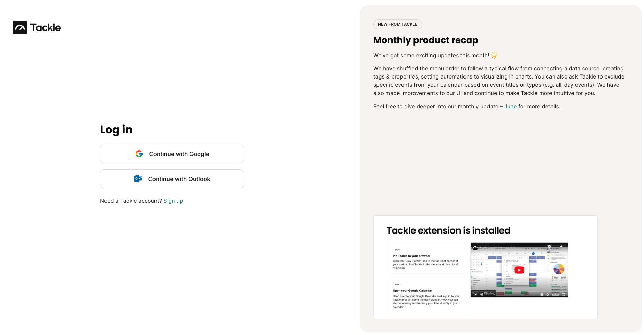The image size is (644, 335).
Task: Open the June monthly update link
Action: pos(510,106)
